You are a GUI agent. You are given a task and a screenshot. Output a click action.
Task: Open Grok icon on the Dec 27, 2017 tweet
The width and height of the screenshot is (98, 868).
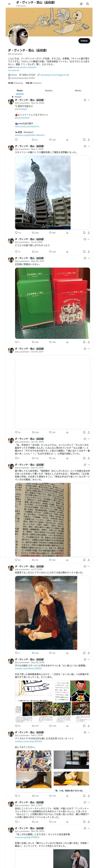pos(84,465)
